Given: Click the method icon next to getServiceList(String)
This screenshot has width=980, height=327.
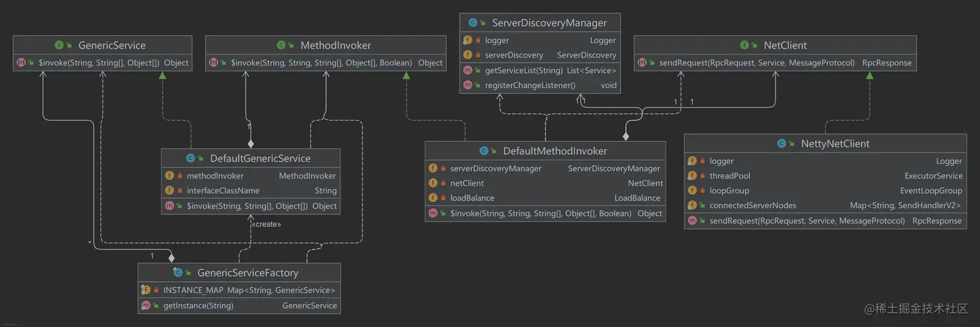Looking at the screenshot, I should click(x=468, y=71).
